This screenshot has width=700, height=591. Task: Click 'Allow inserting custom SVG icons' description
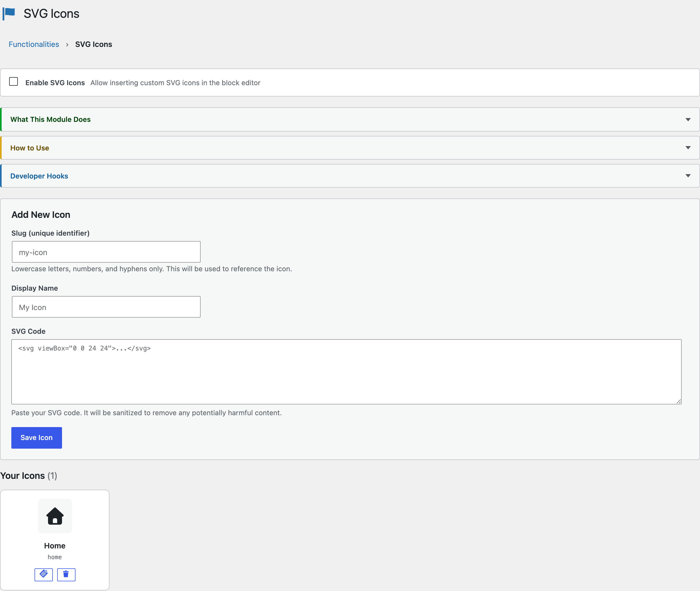[175, 83]
